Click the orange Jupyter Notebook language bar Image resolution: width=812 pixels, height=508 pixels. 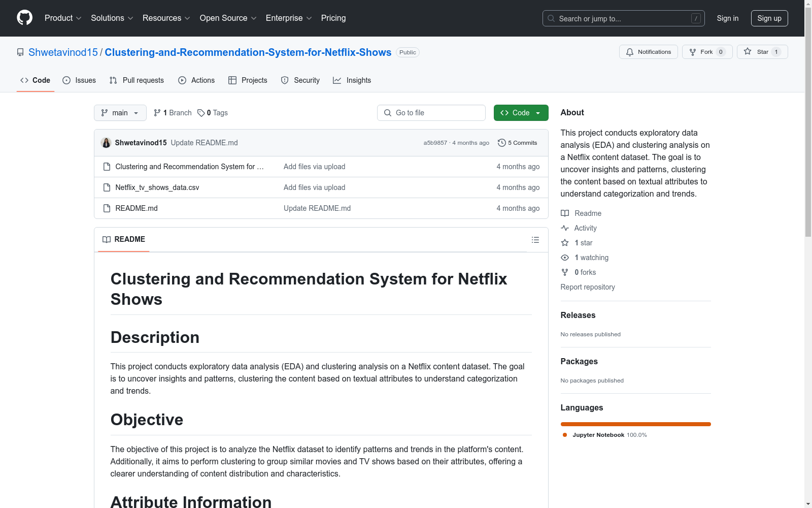point(636,424)
